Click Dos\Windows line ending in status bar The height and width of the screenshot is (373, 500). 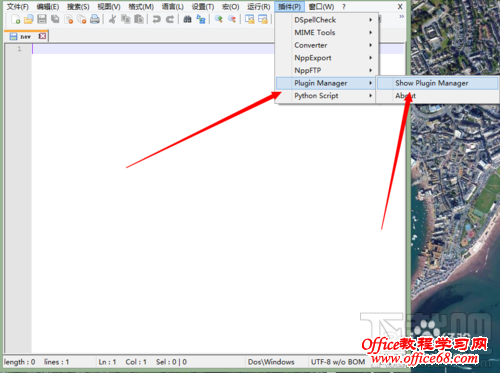pos(271,362)
